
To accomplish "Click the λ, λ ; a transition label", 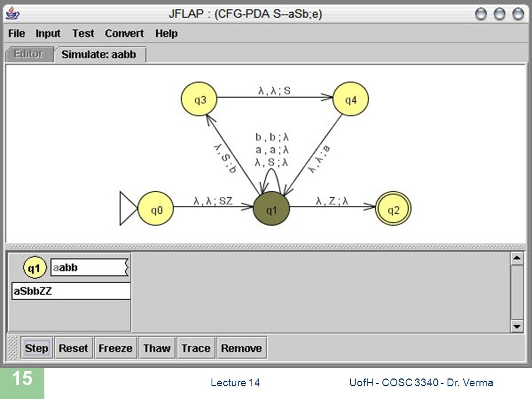I will click(x=319, y=159).
